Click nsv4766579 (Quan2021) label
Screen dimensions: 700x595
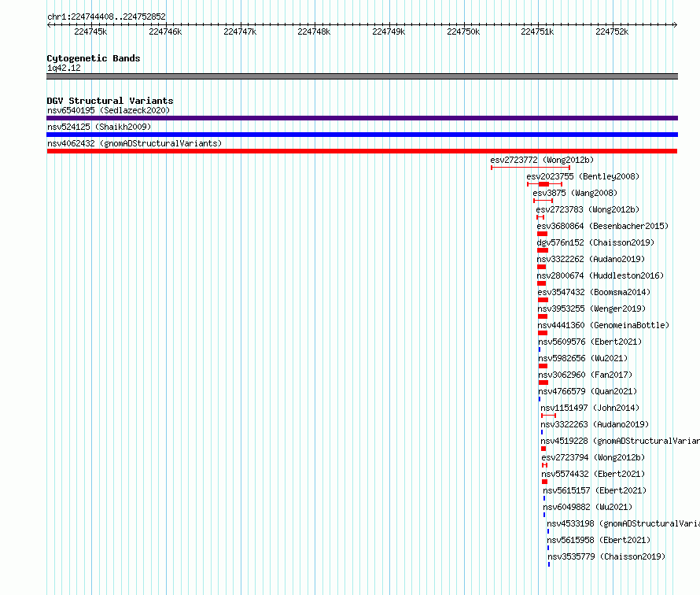coord(588,391)
